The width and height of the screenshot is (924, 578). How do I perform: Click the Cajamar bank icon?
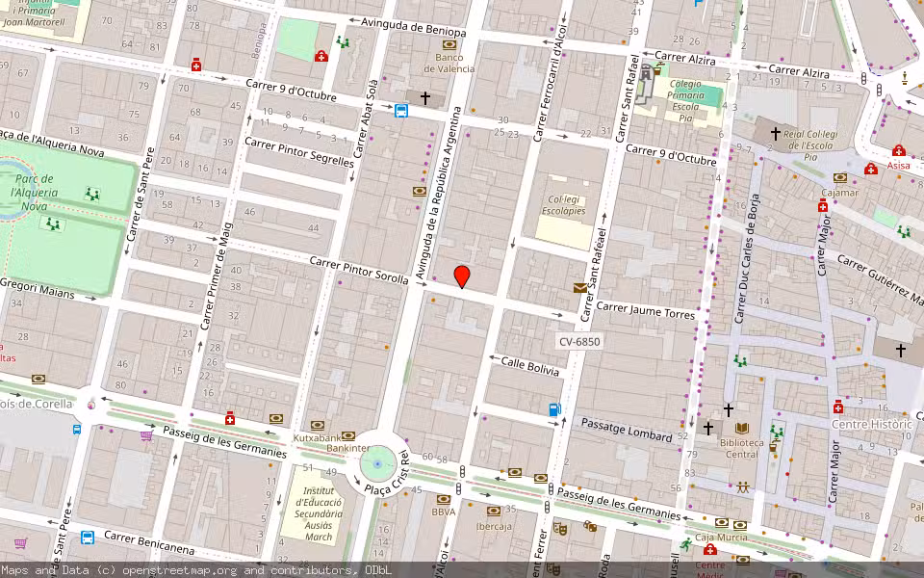click(x=839, y=177)
